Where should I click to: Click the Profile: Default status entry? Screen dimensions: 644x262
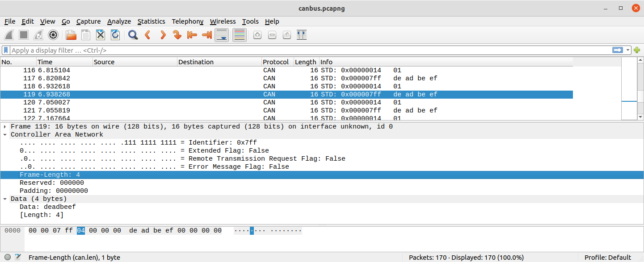click(x=608, y=258)
